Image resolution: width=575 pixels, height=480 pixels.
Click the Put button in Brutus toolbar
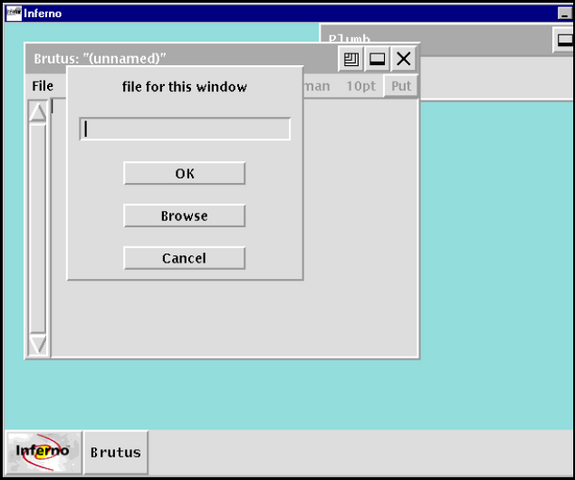click(x=401, y=86)
